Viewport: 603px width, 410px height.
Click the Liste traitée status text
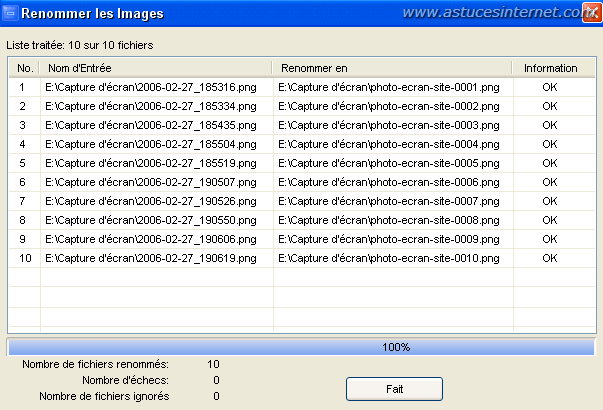(80, 46)
